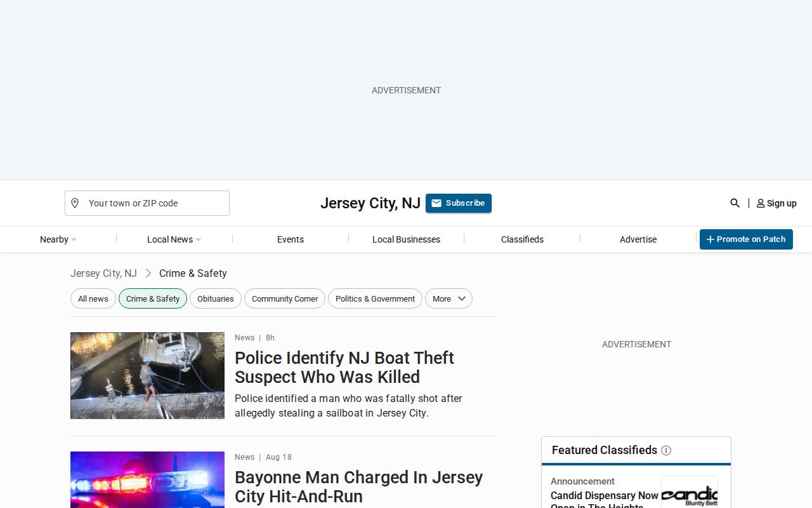The width and height of the screenshot is (812, 508).
Task: Open the Advertise nav item
Action: pos(638,239)
